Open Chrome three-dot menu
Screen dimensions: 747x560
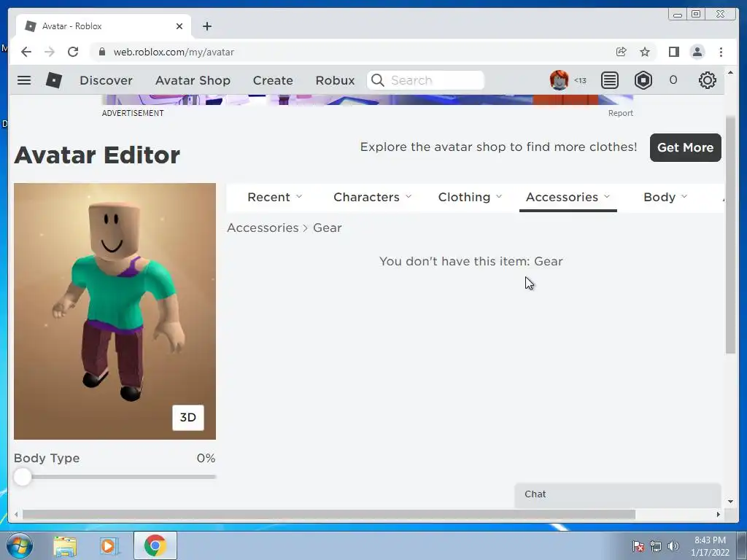pyautogui.click(x=721, y=52)
